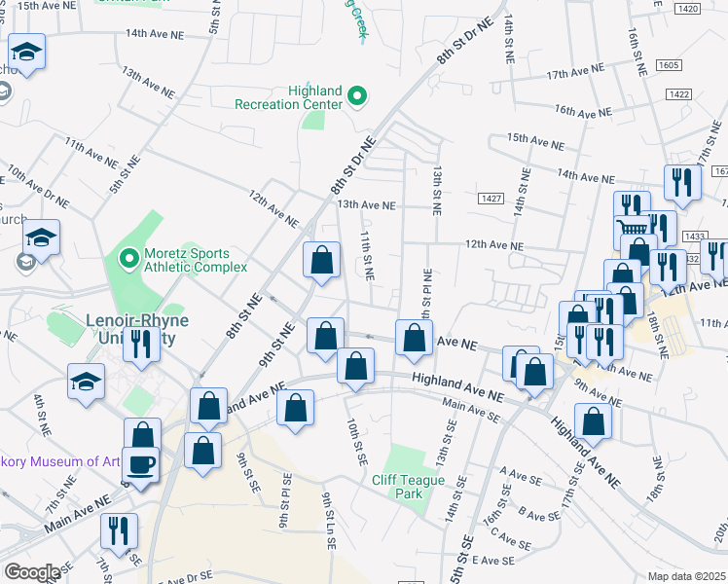The height and width of the screenshot is (584, 728).
Task: Click the 9th St Ln SE street label
Action: point(329,522)
